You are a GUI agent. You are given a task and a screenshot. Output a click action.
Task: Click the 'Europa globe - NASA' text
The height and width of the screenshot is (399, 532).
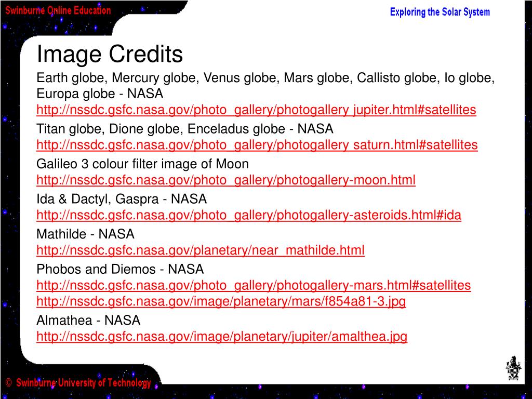click(x=100, y=94)
